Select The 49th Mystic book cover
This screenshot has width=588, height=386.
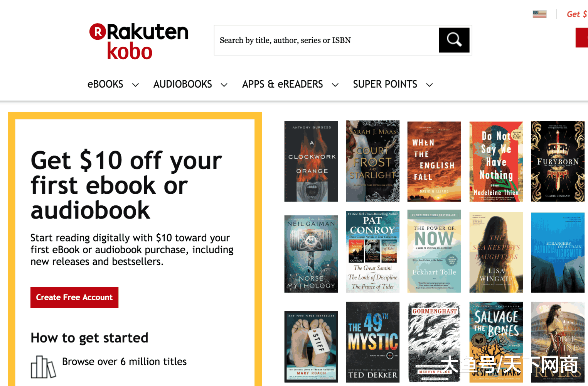pyautogui.click(x=372, y=342)
